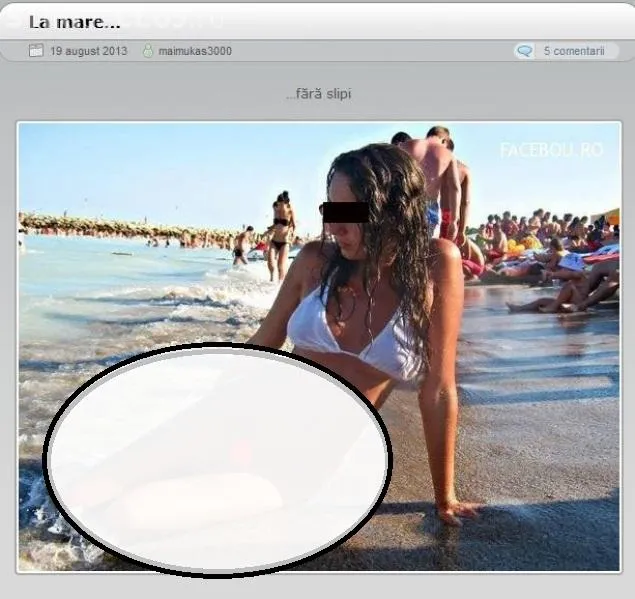The image size is (635, 599).
Task: Click the caption text "...fără slipi"
Action: point(318,94)
